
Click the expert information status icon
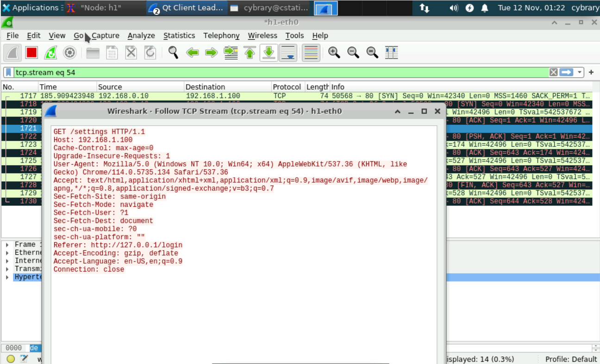[x=11, y=359]
